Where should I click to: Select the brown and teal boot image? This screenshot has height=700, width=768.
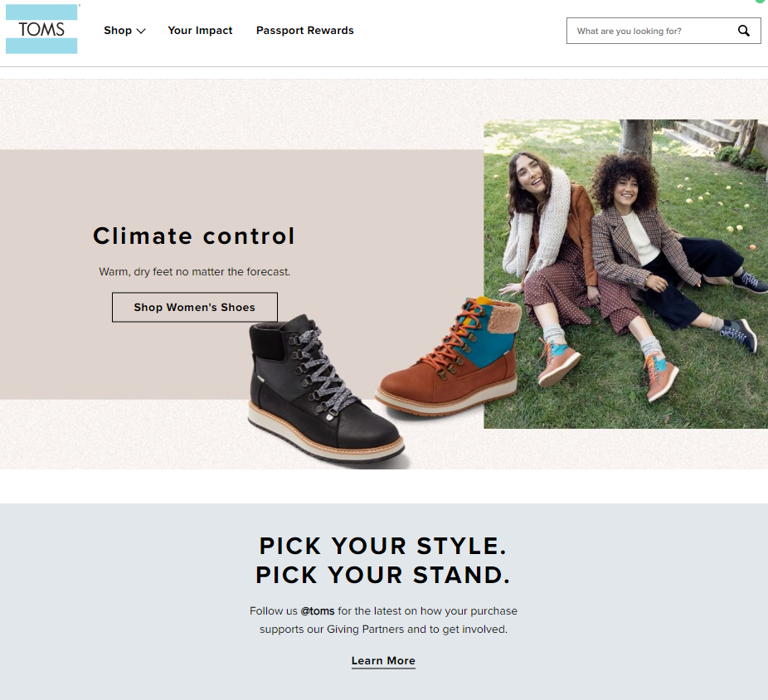(447, 357)
